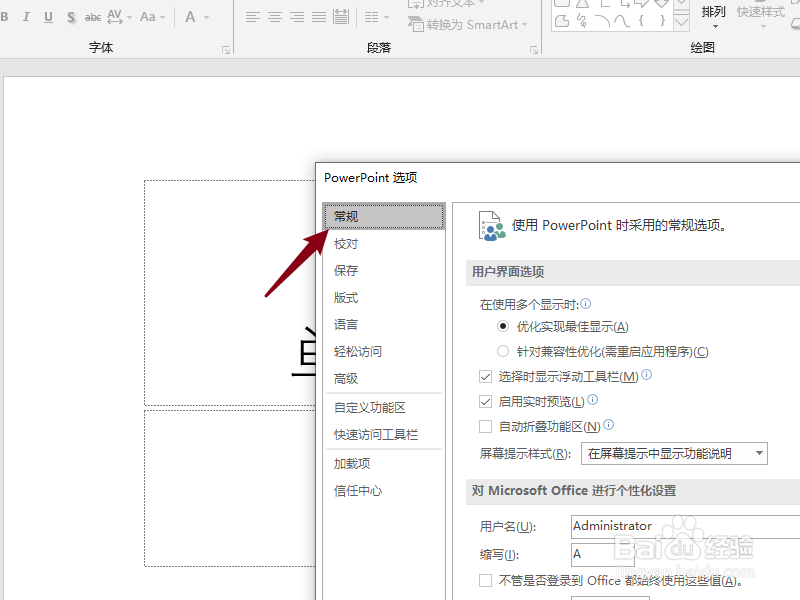The height and width of the screenshot is (600, 800).
Task: Open the AV character spacing menu
Action: click(119, 17)
